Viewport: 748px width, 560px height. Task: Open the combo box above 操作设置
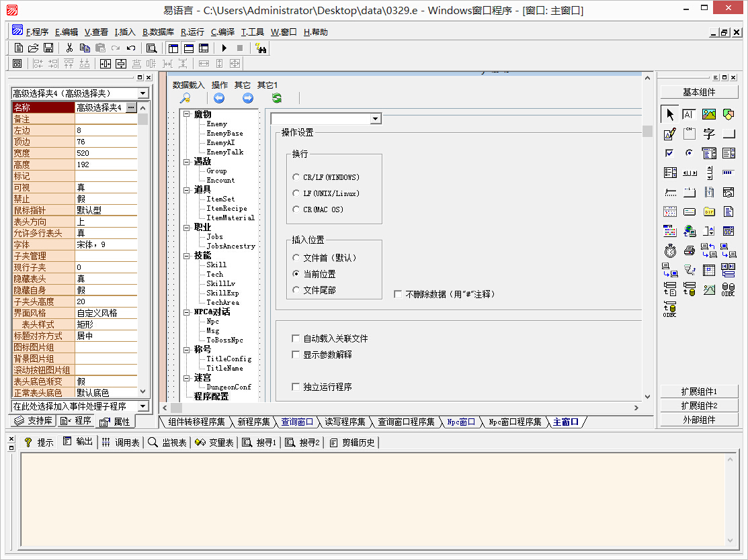click(x=376, y=119)
